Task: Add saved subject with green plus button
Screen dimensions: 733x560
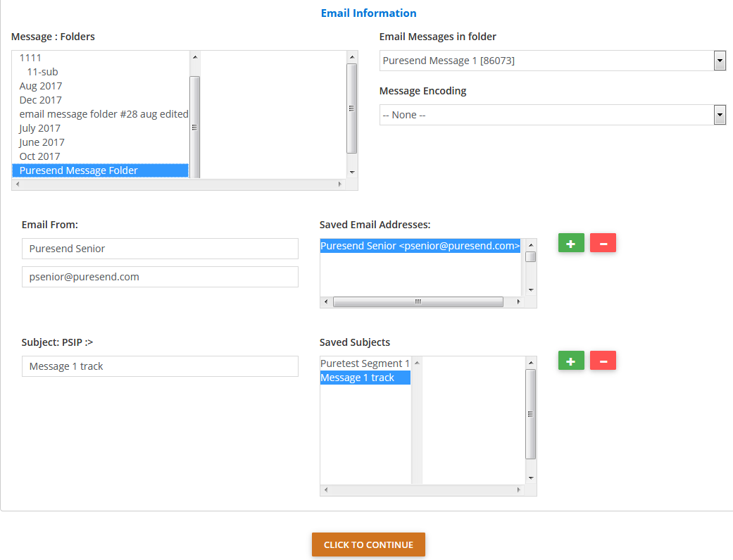Action: click(571, 361)
